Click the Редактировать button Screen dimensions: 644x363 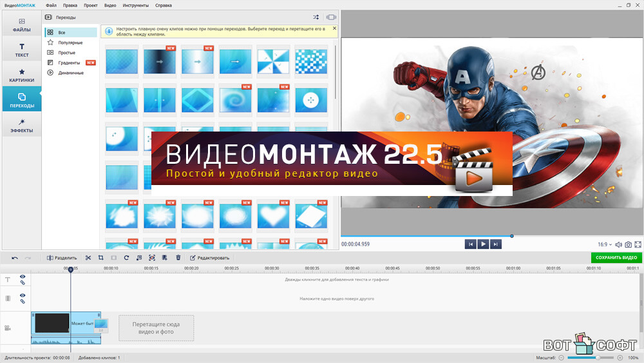coord(209,258)
